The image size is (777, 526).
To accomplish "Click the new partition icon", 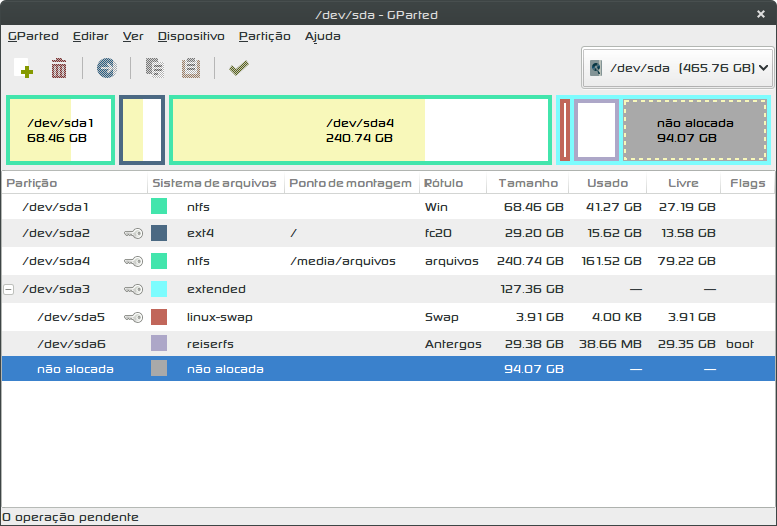I will point(23,68).
